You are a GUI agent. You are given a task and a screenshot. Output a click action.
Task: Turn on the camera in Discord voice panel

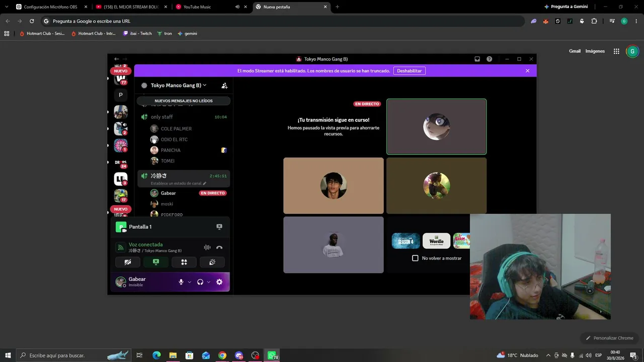tap(128, 262)
